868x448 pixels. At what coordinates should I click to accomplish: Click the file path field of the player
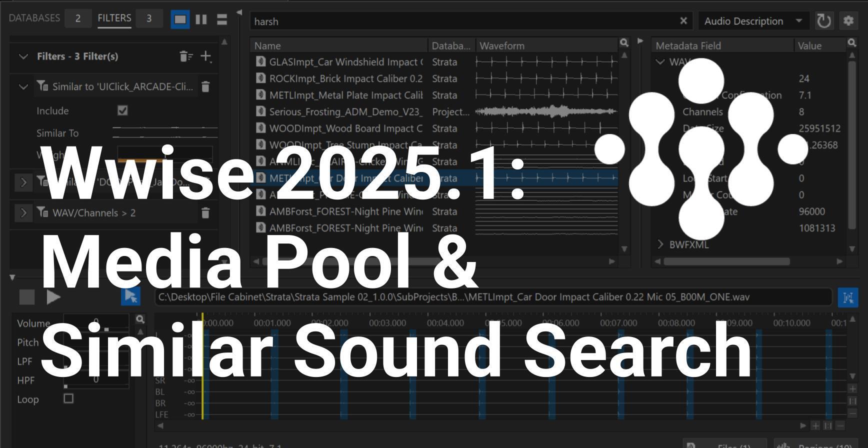(493, 297)
